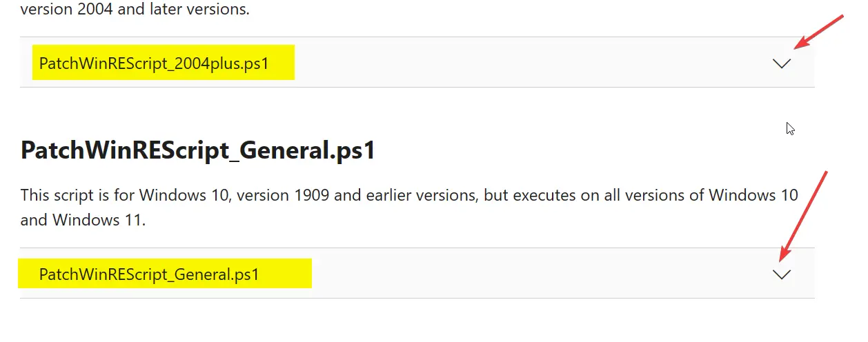Click empty area of the General expander row
Viewport: 868px width, 342px height.
tap(538, 274)
